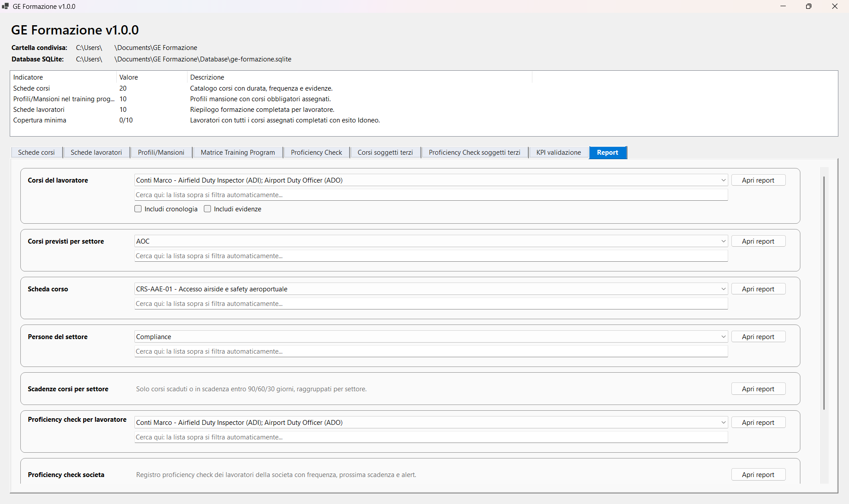Open the report for Scheda corso
This screenshot has height=504, width=849.
click(x=758, y=289)
